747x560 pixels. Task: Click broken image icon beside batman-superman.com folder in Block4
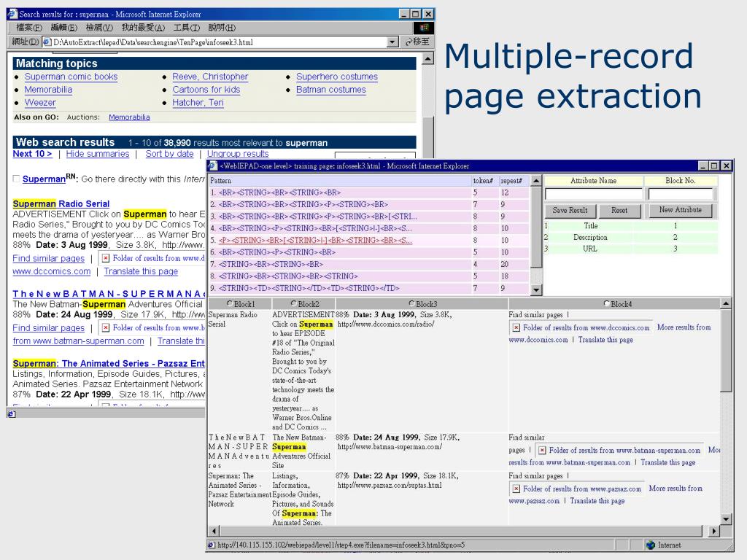542,450
